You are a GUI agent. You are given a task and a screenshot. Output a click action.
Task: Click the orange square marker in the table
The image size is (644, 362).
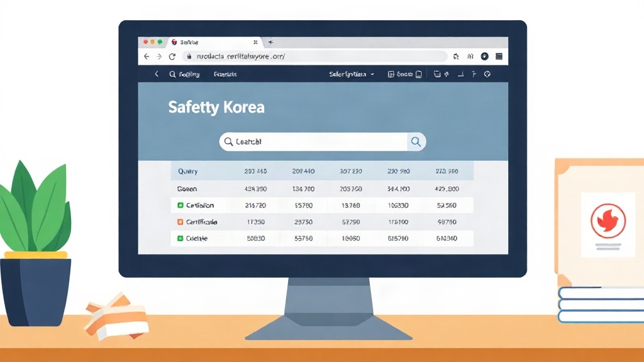click(x=180, y=222)
